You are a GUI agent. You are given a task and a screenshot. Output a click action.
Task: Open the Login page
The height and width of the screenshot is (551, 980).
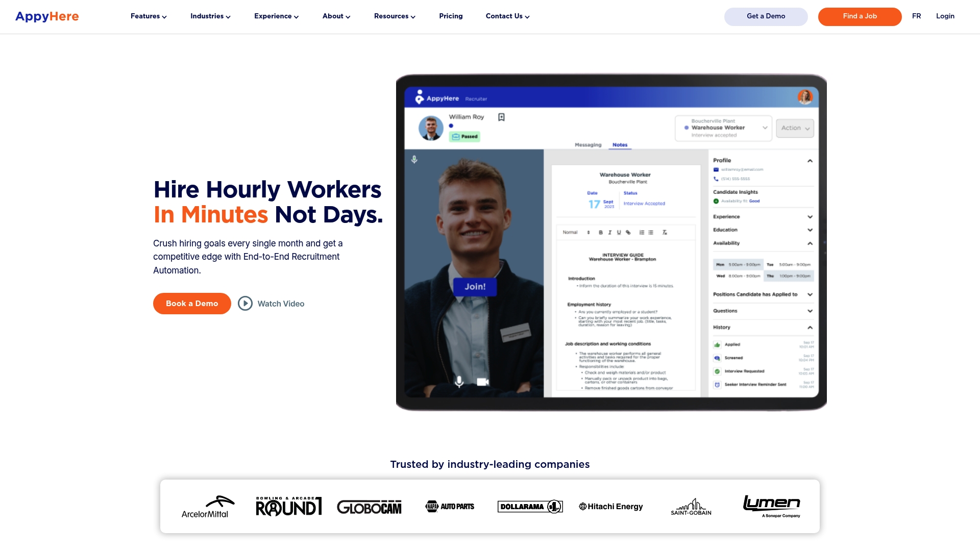click(x=945, y=16)
